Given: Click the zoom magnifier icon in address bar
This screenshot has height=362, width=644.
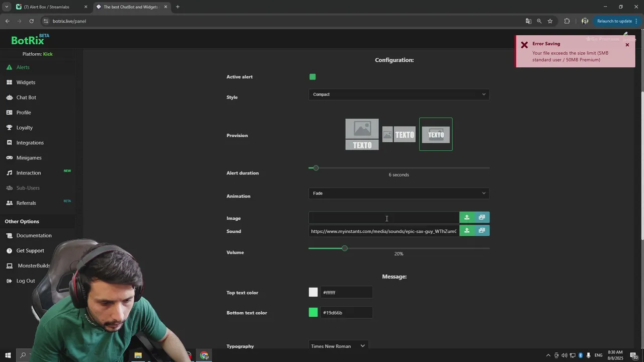Looking at the screenshot, I should (539, 21).
